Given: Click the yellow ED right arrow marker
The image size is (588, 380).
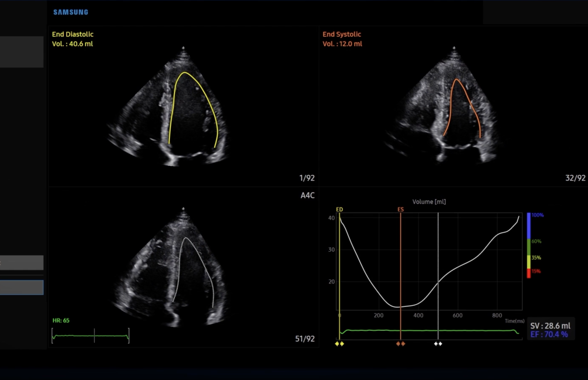Looking at the screenshot, I should tap(342, 344).
